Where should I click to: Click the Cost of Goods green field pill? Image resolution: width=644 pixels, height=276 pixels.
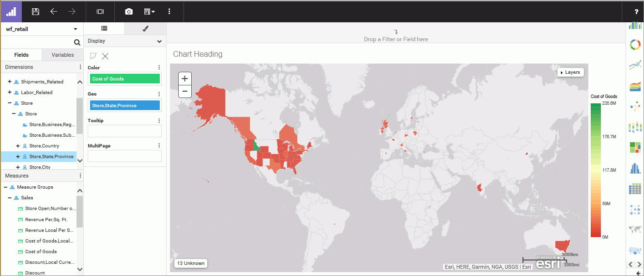[x=125, y=79]
